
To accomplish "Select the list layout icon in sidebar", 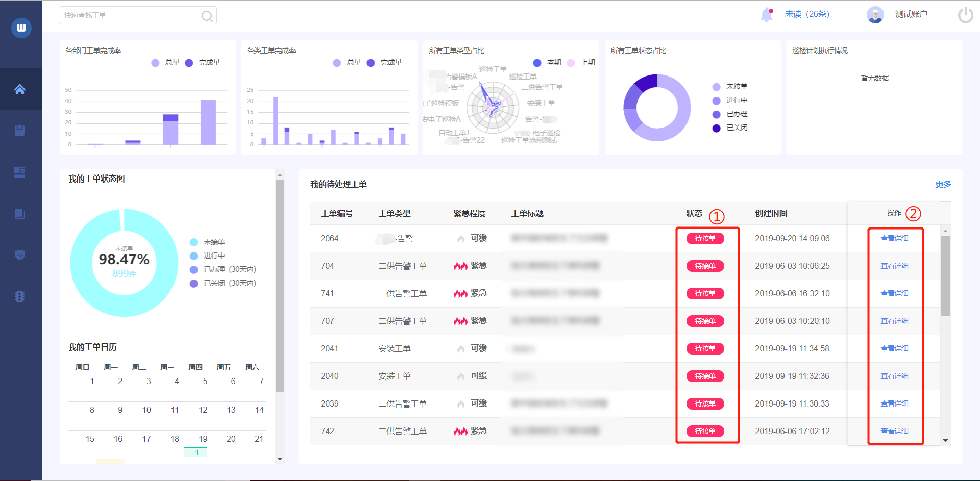I will (x=20, y=172).
